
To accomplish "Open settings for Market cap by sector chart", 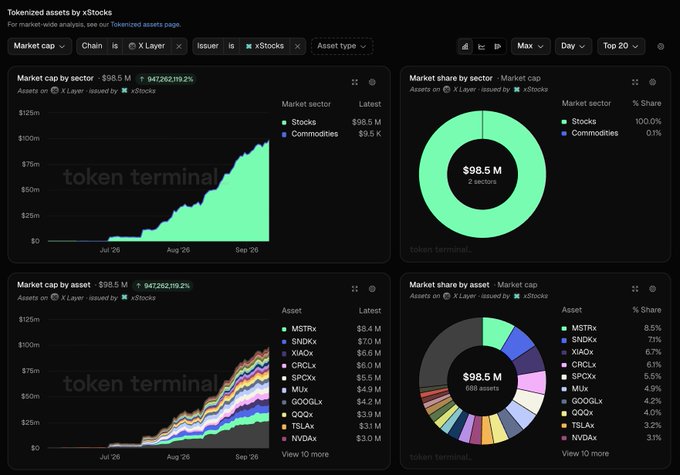I will [x=372, y=82].
